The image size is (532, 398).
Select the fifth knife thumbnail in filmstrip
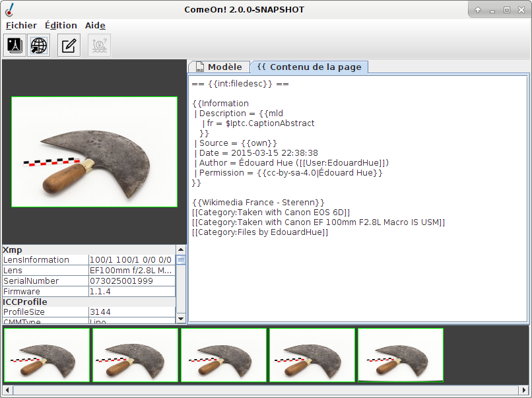[x=401, y=355]
